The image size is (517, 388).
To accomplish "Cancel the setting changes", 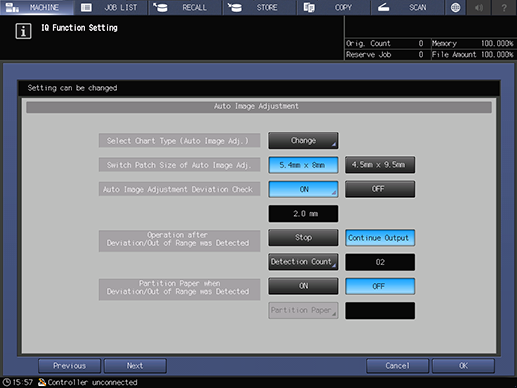I will 397,366.
